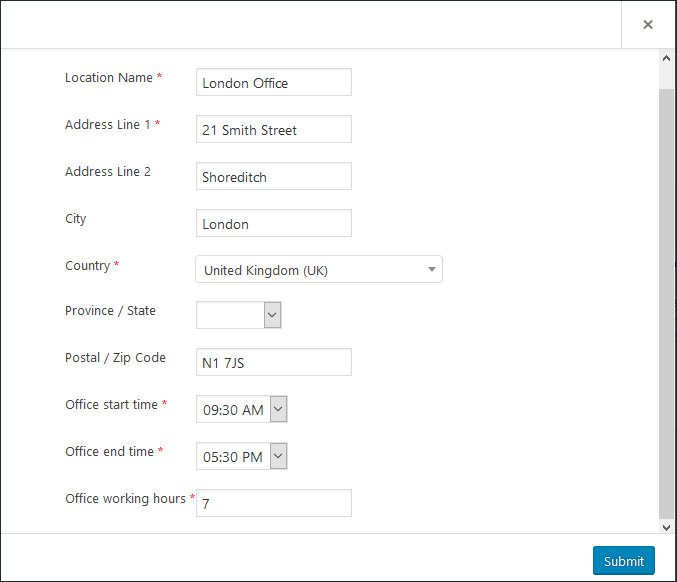
Task: Click the Office working hours field
Action: 274,503
